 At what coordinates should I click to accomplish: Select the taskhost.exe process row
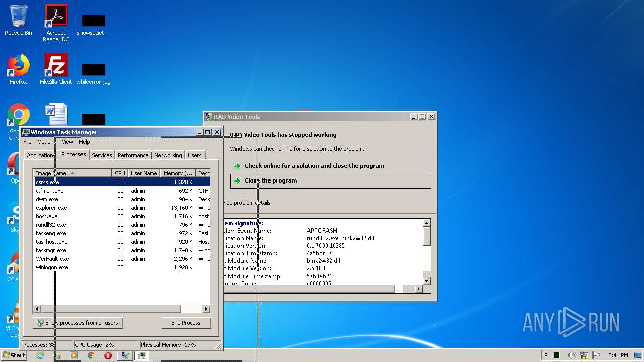tap(122, 242)
